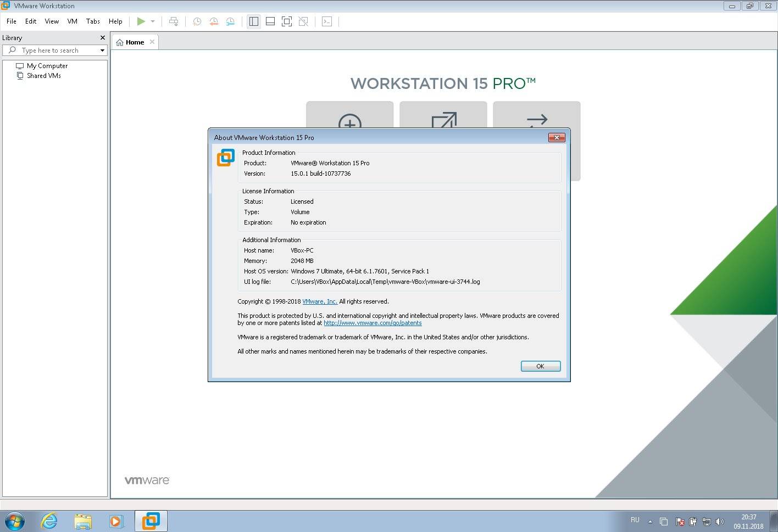Open the Snapshot Manager toolbar icon
This screenshot has width=778, height=532.
[230, 21]
